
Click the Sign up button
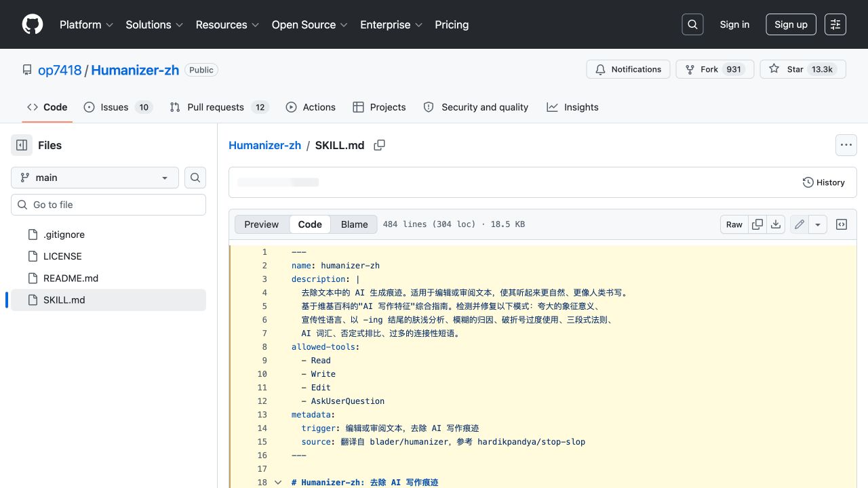point(791,24)
